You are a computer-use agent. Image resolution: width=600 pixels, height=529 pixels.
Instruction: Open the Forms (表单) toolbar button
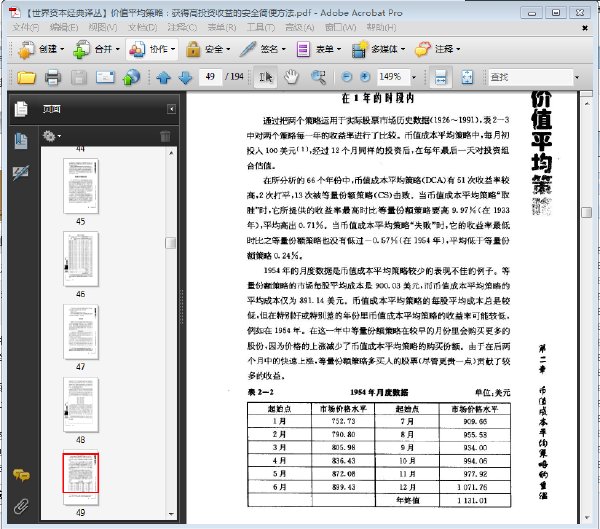[318, 49]
